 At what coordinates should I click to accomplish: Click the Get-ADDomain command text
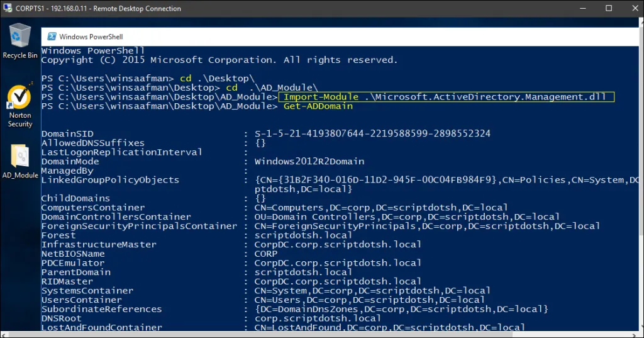(x=318, y=106)
